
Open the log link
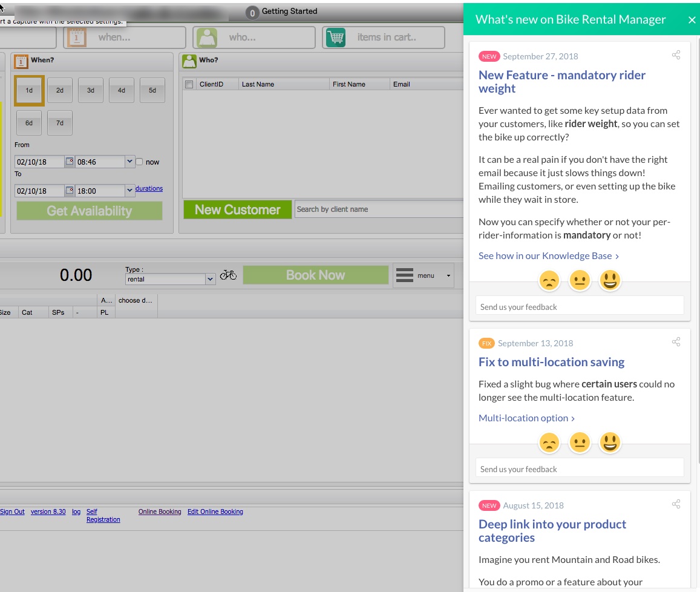(x=76, y=511)
